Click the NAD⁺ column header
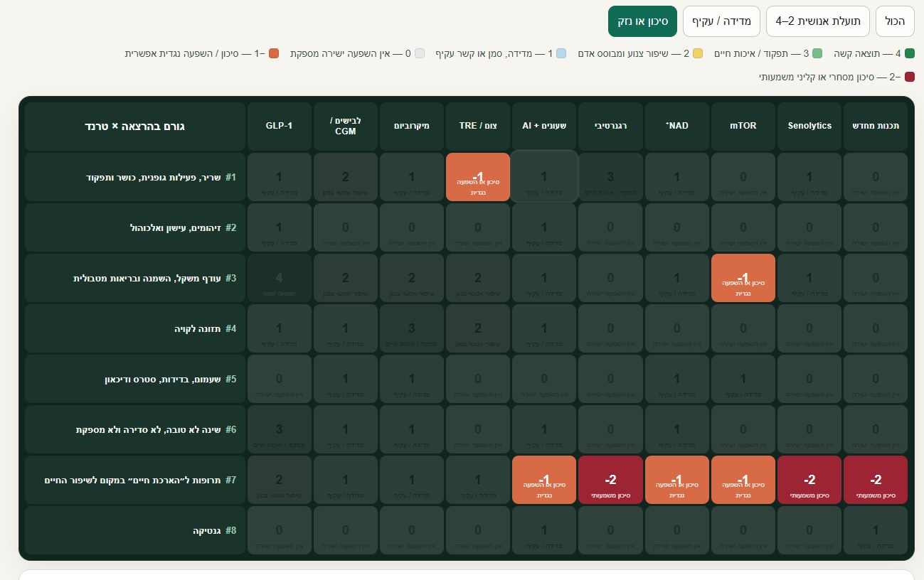The image size is (924, 580). (677, 126)
